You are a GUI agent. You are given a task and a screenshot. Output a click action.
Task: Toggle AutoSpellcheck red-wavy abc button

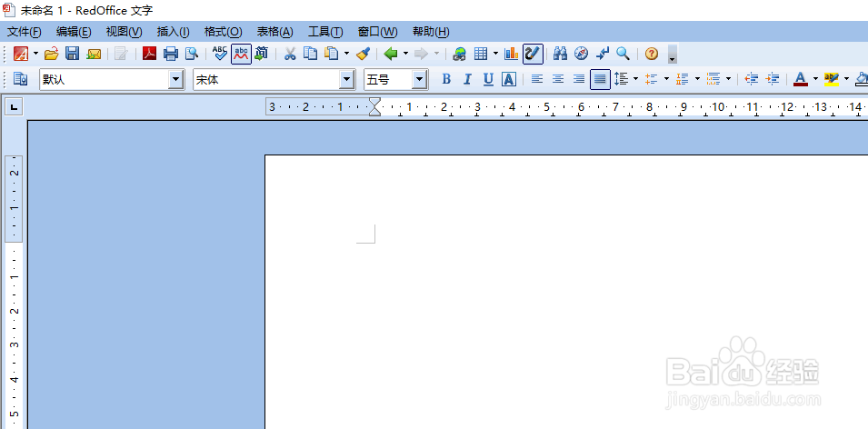tap(242, 54)
